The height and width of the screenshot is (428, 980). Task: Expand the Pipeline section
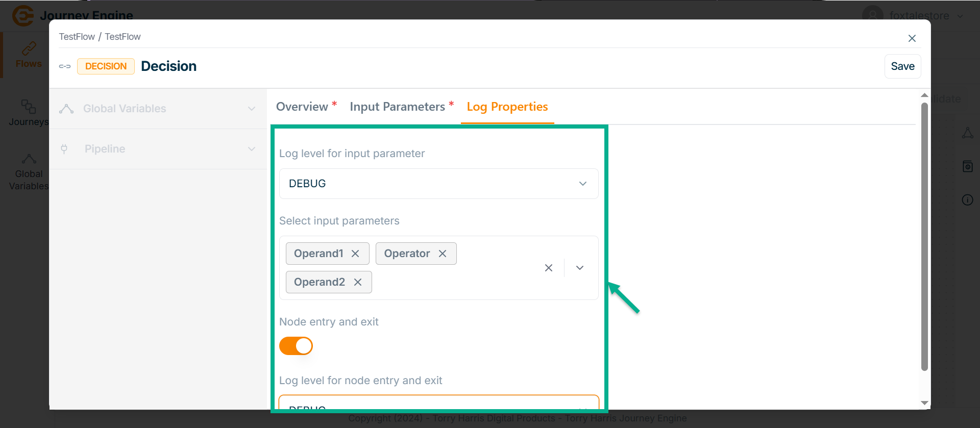[252, 149]
